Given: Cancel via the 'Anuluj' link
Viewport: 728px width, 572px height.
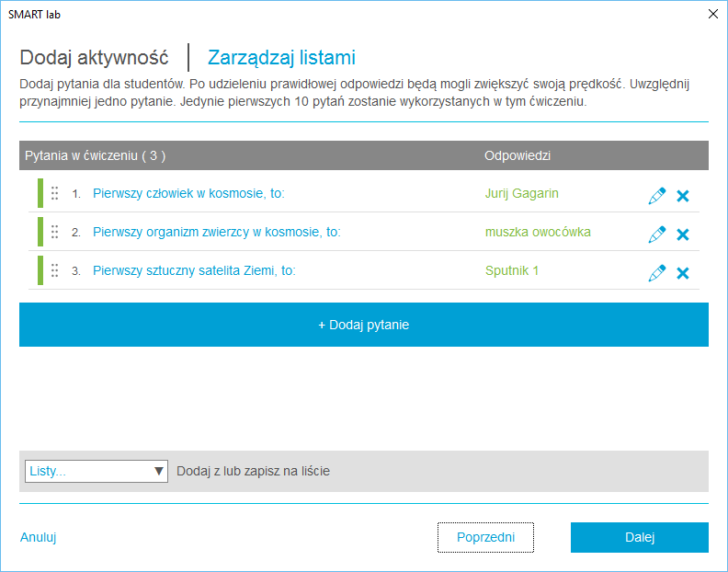Looking at the screenshot, I should point(38,537).
